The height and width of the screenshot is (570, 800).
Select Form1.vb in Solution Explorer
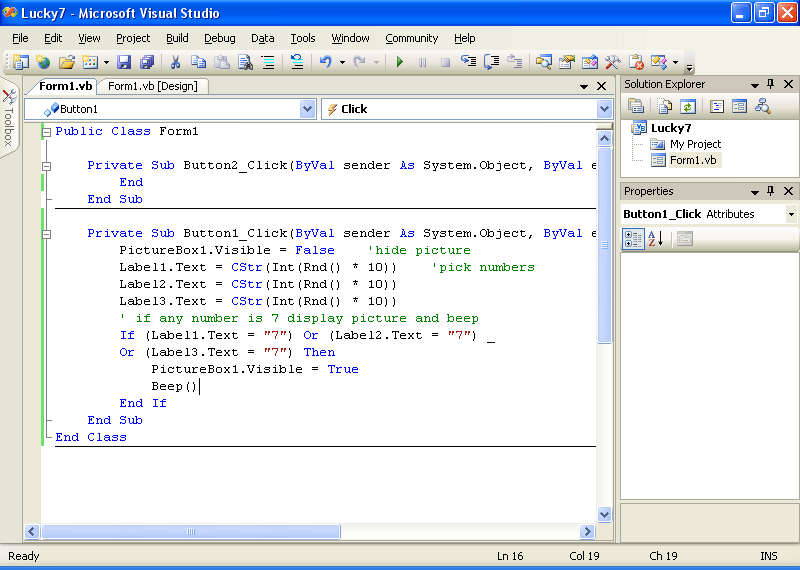(692, 160)
